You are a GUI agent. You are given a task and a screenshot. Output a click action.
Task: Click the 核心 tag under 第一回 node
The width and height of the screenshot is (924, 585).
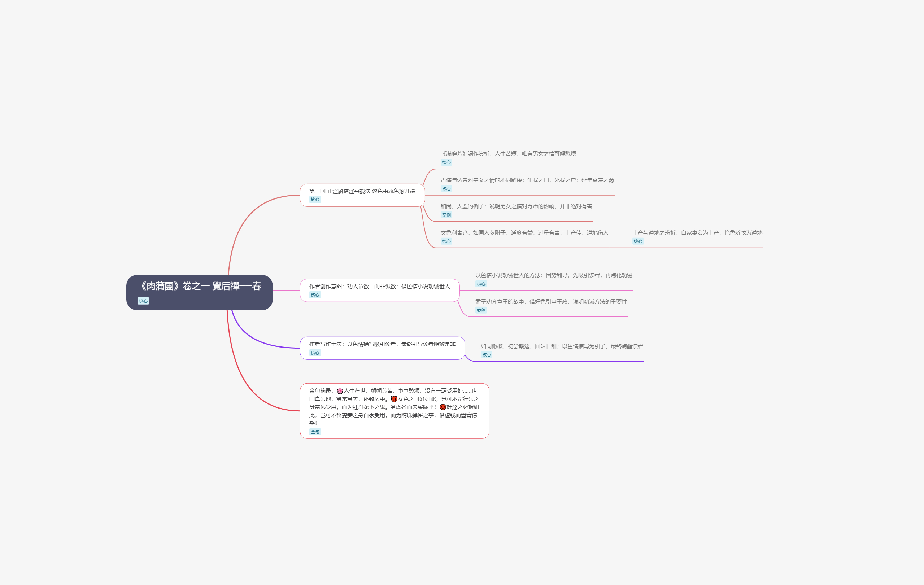315,200
